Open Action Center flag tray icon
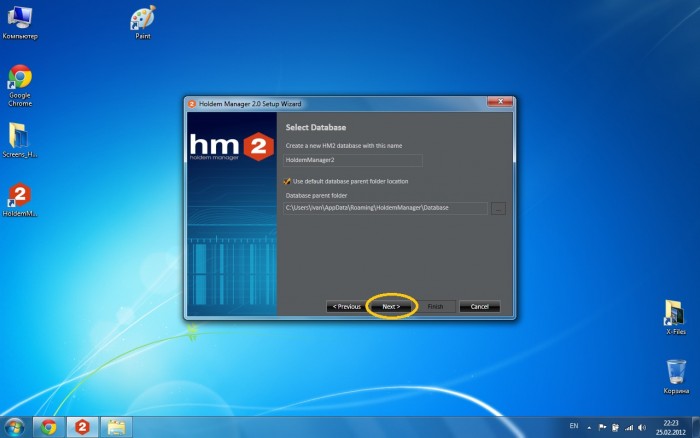Viewport: 700px width, 438px height. pos(602,427)
